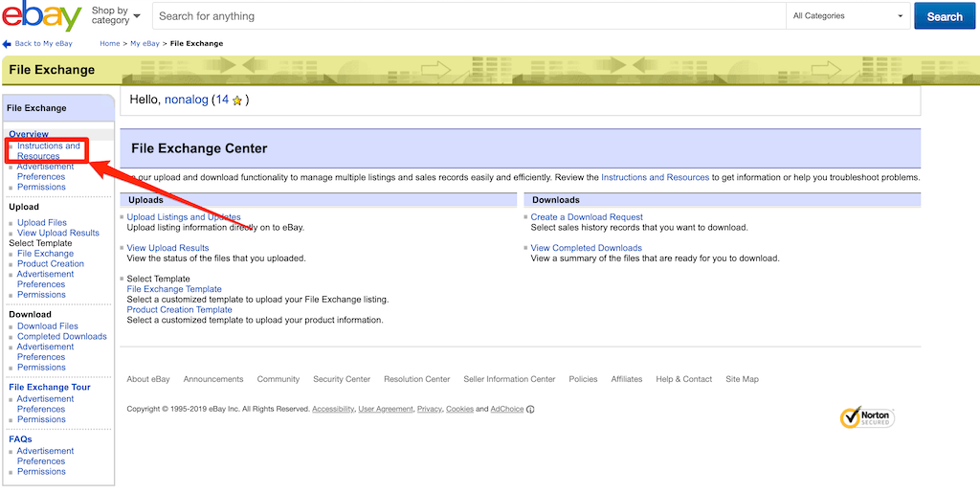The image size is (980, 493).
Task: Open Community footer link
Action: pyautogui.click(x=278, y=379)
